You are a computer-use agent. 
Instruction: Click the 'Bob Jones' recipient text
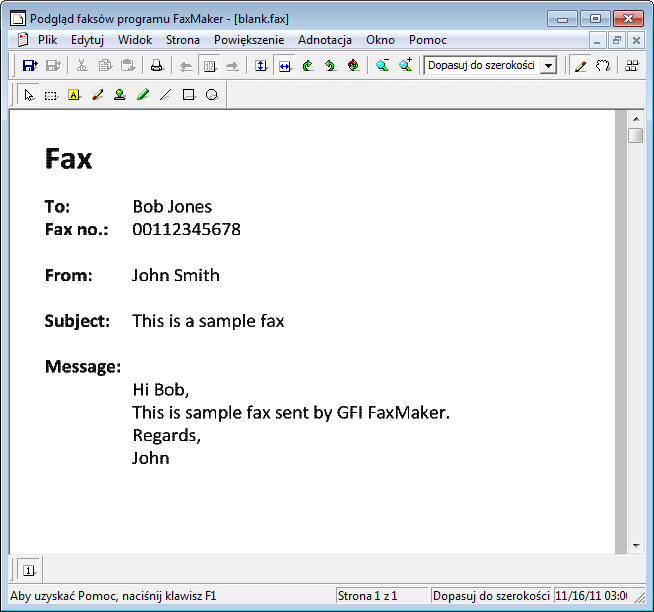click(x=172, y=207)
